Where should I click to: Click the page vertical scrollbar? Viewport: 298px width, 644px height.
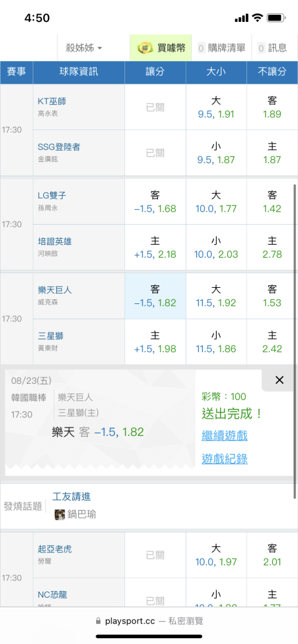coord(295,341)
